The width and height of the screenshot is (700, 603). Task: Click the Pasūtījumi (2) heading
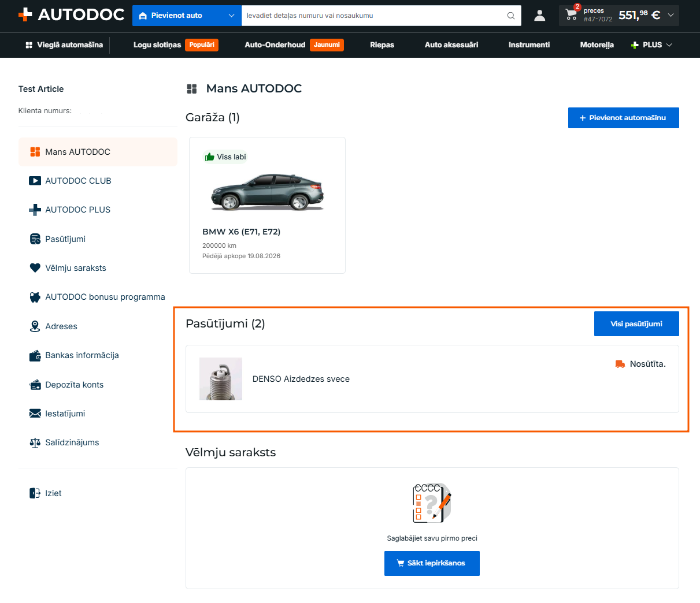[225, 323]
